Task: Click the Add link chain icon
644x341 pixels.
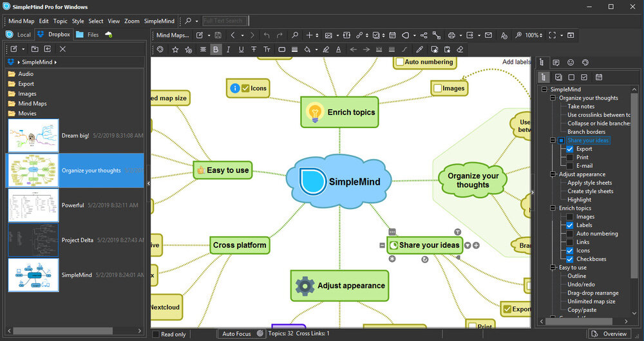Action: point(359,35)
